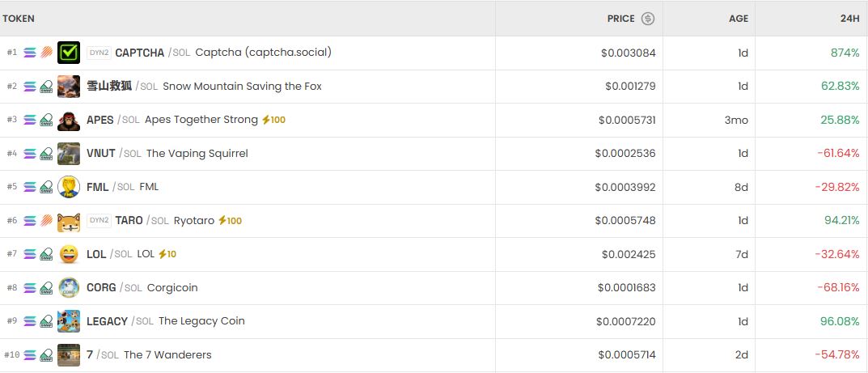The image size is (868, 373).
Task: Click the FML trophy token logo
Action: pyautogui.click(x=69, y=187)
